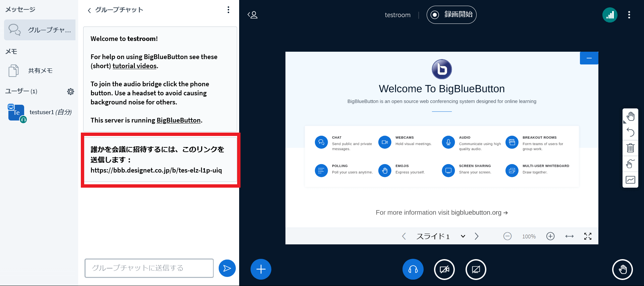Open 共有メモ shared notes

[x=40, y=70]
